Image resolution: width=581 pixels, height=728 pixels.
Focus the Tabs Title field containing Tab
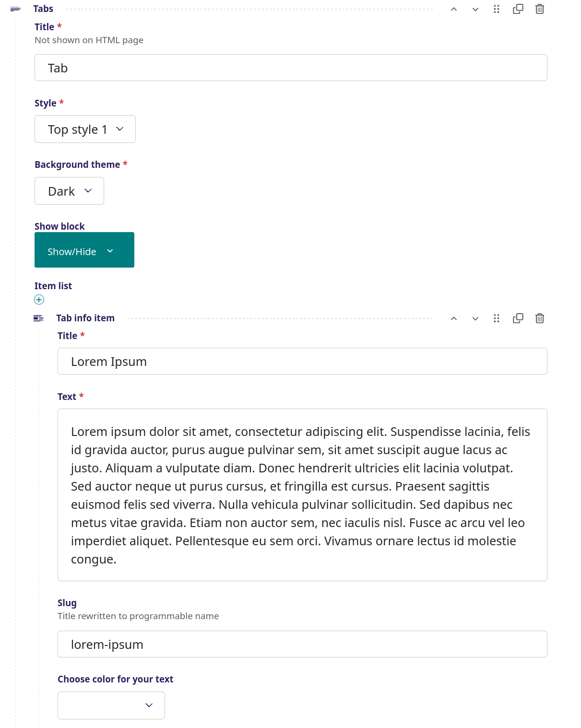291,68
